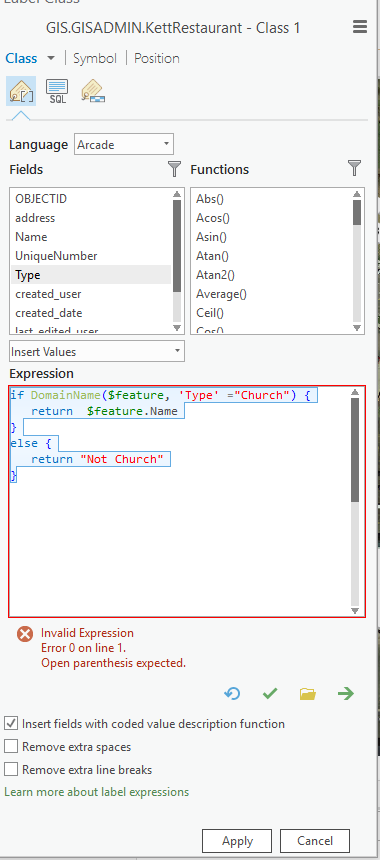Click the Expression box scrollbar thumb
The width and height of the screenshot is (380, 860).
click(x=355, y=450)
